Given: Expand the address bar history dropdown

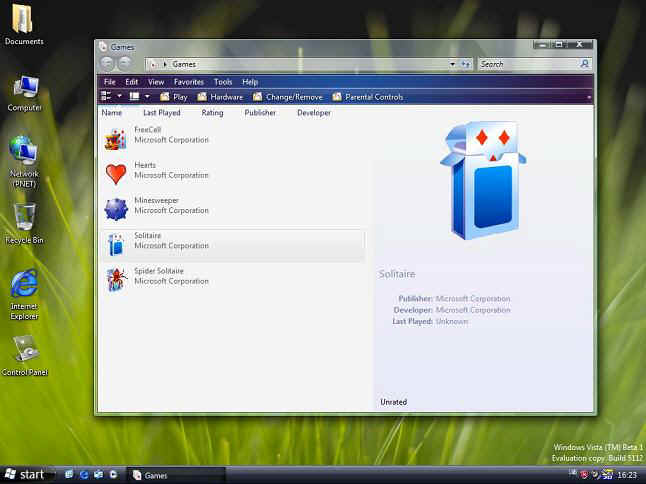Looking at the screenshot, I should (x=451, y=64).
